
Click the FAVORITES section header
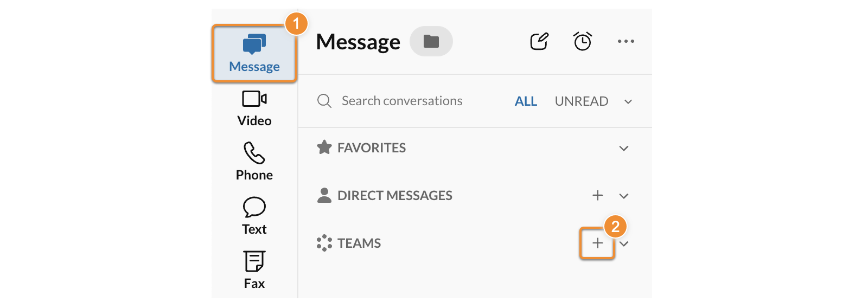pos(371,147)
